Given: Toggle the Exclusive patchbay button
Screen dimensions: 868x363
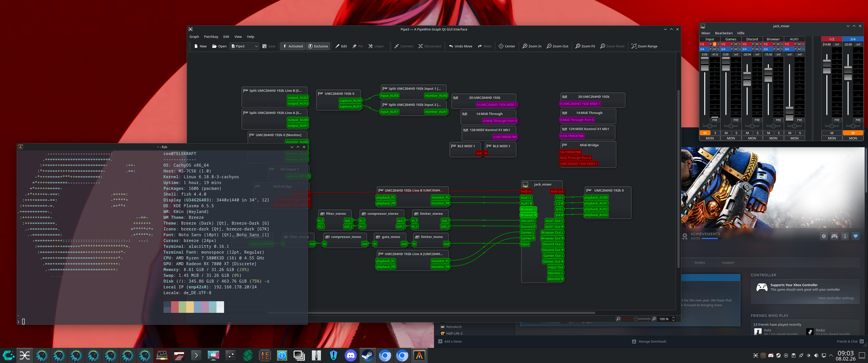Looking at the screenshot, I should [x=318, y=46].
